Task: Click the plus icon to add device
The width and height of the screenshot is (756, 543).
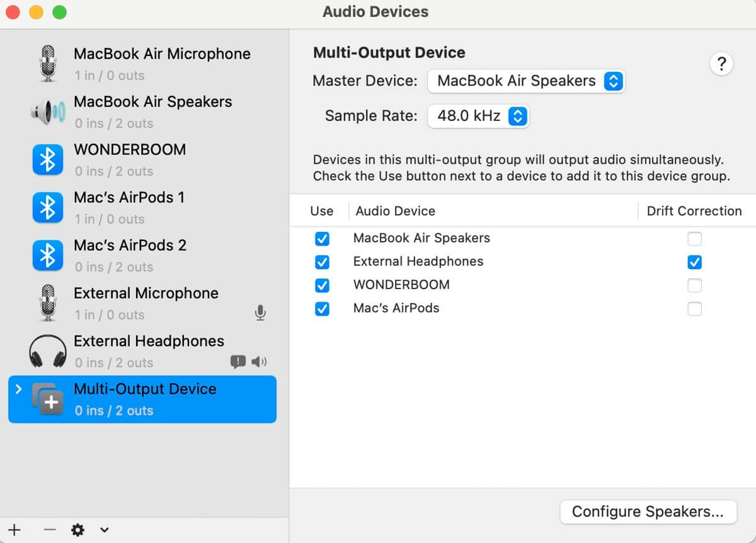Action: 14,530
